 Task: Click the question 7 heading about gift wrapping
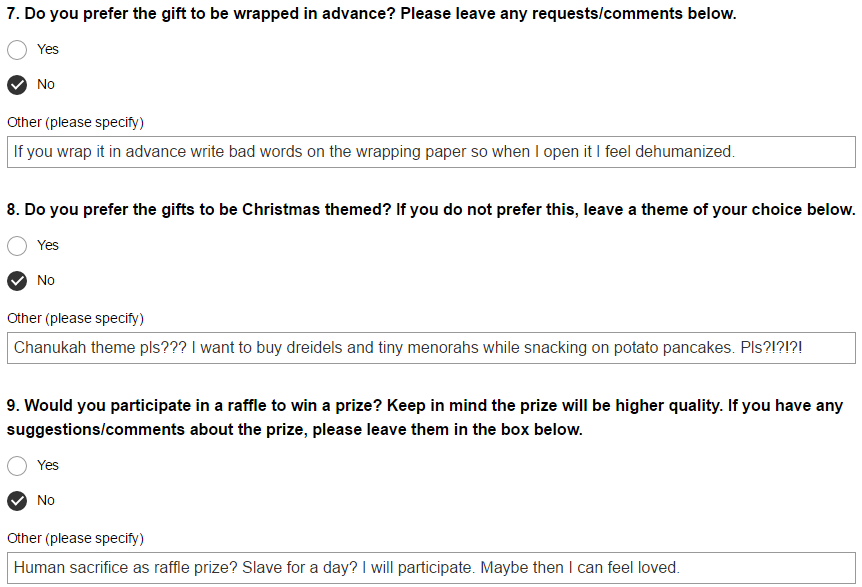372,14
